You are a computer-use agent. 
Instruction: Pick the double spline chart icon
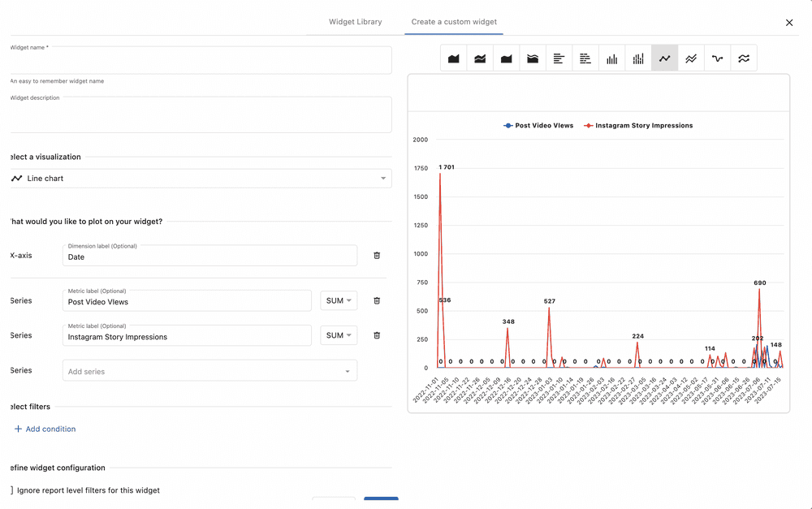744,58
